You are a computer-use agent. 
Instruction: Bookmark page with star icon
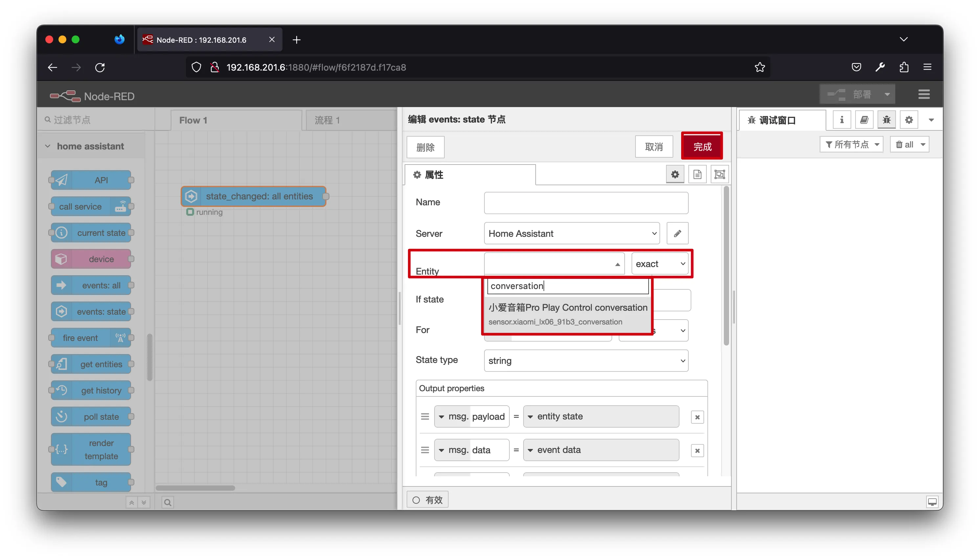[x=760, y=68]
